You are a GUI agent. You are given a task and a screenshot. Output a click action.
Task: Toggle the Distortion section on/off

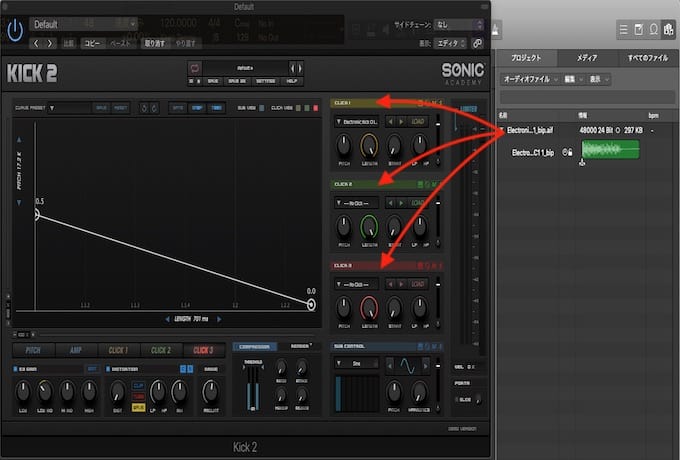[x=105, y=369]
